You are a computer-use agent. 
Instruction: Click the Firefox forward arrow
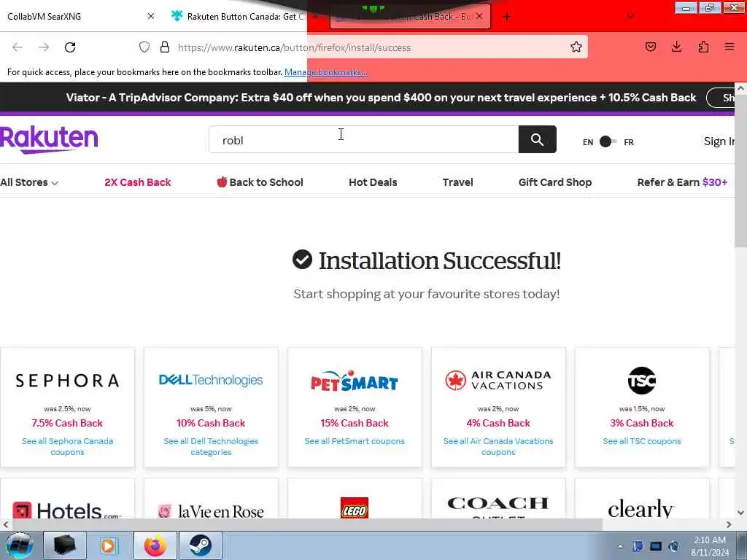point(44,47)
